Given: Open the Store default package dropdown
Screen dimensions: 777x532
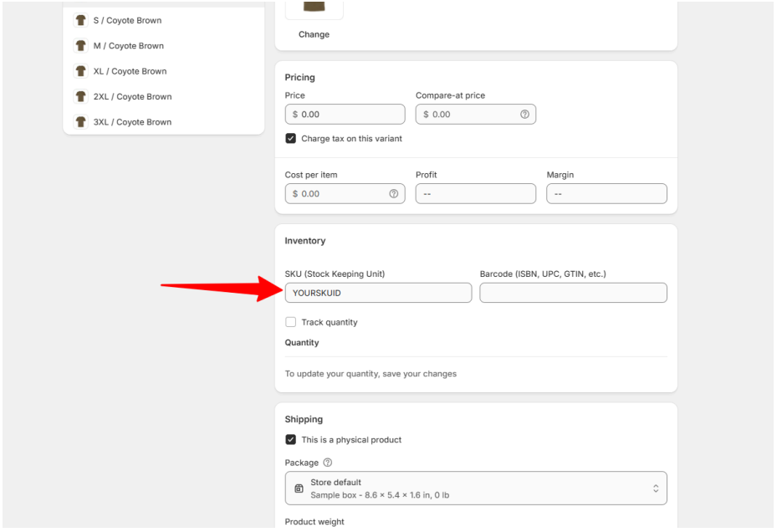Looking at the screenshot, I should (475, 489).
